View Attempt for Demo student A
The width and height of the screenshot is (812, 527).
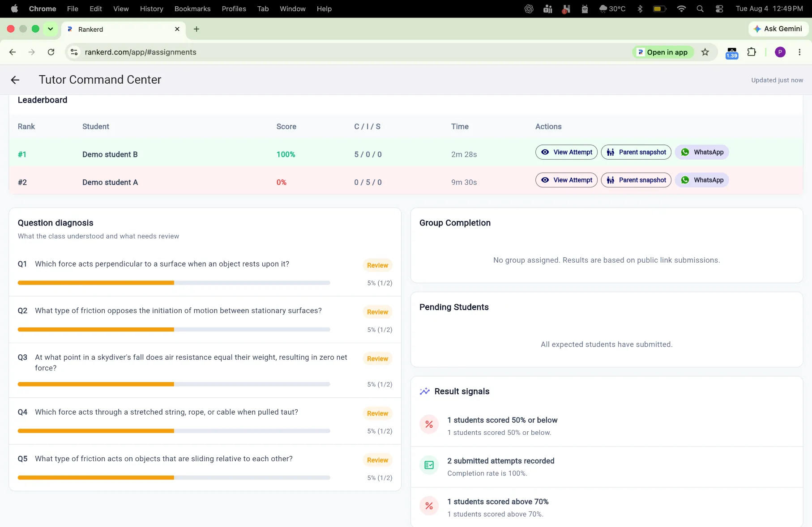coord(566,180)
